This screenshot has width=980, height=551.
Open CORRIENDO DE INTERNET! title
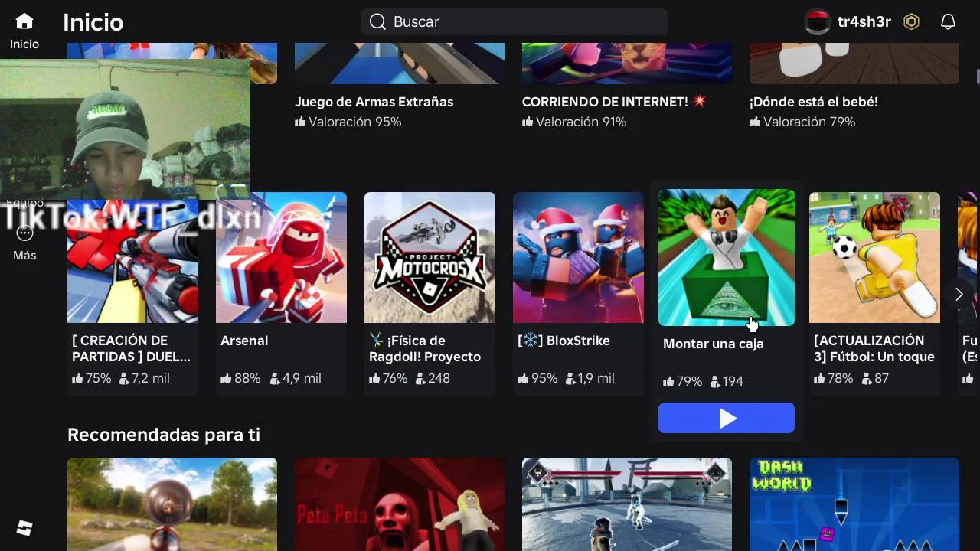coord(614,102)
